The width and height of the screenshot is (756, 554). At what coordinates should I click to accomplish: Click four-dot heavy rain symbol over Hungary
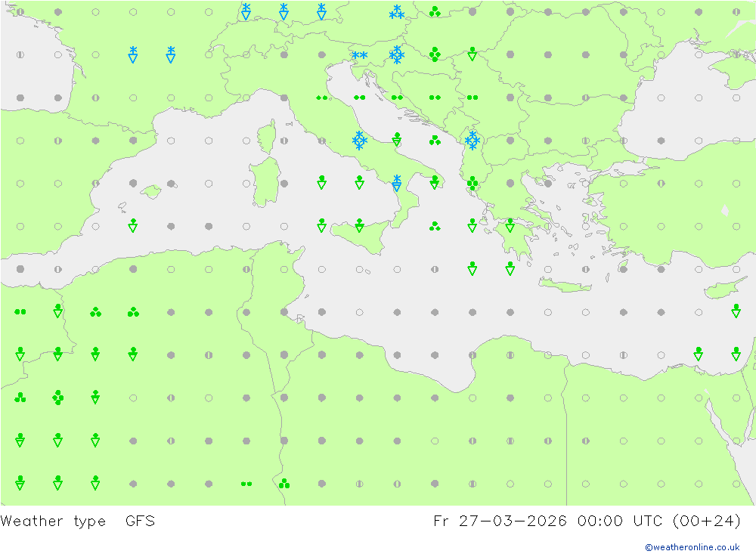435,54
